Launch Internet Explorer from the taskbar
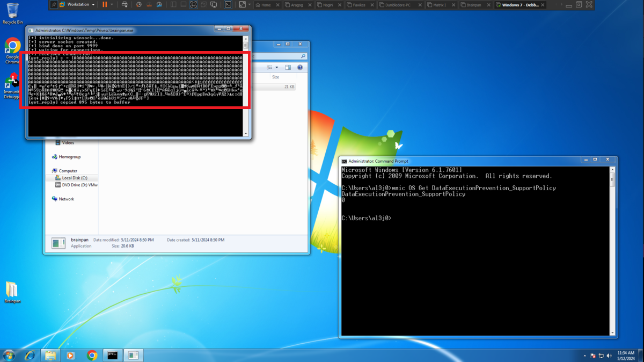This screenshot has width=644, height=362. coord(30,355)
